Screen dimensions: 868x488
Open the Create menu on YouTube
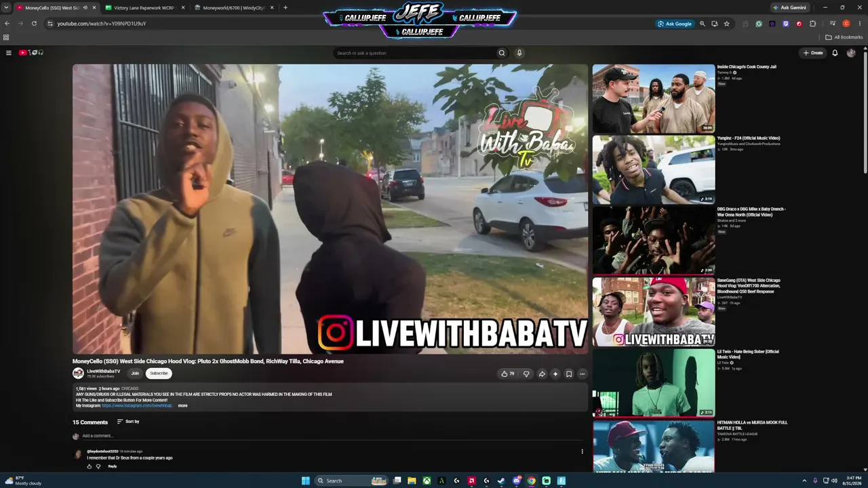813,53
